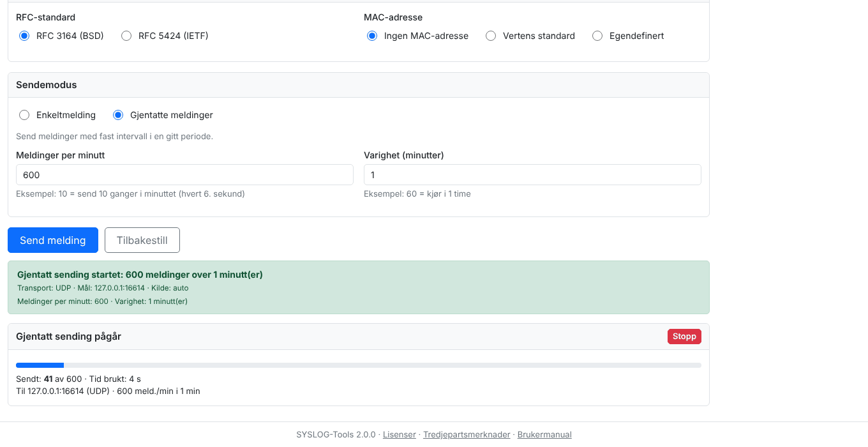Choose Vertens standard MAC option
Image resolution: width=868 pixels, height=447 pixels.
(491, 36)
